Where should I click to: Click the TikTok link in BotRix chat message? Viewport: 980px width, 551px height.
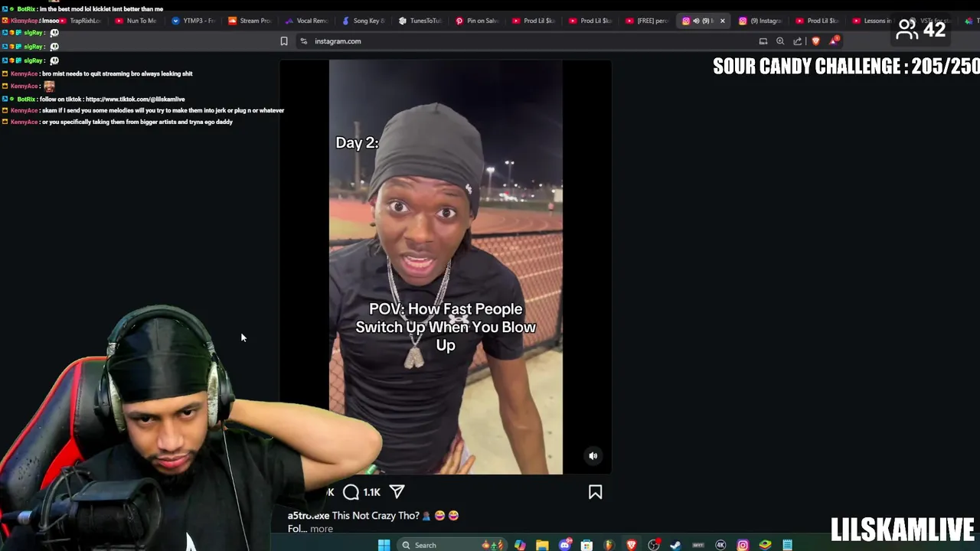click(136, 99)
